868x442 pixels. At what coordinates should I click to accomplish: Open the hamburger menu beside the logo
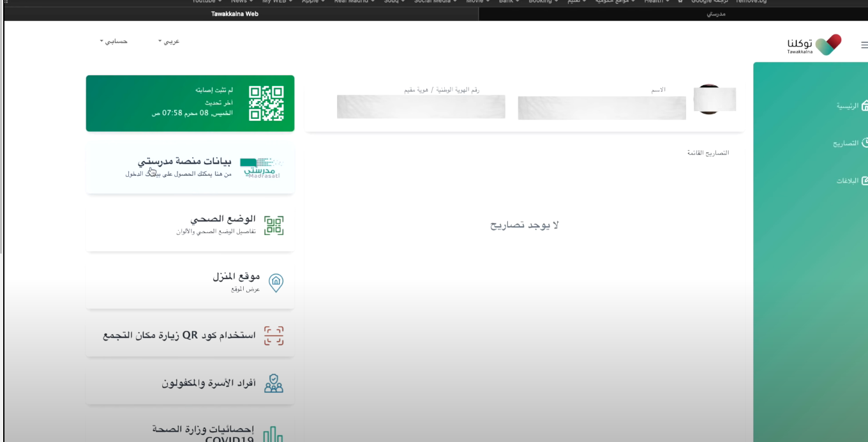pos(864,45)
